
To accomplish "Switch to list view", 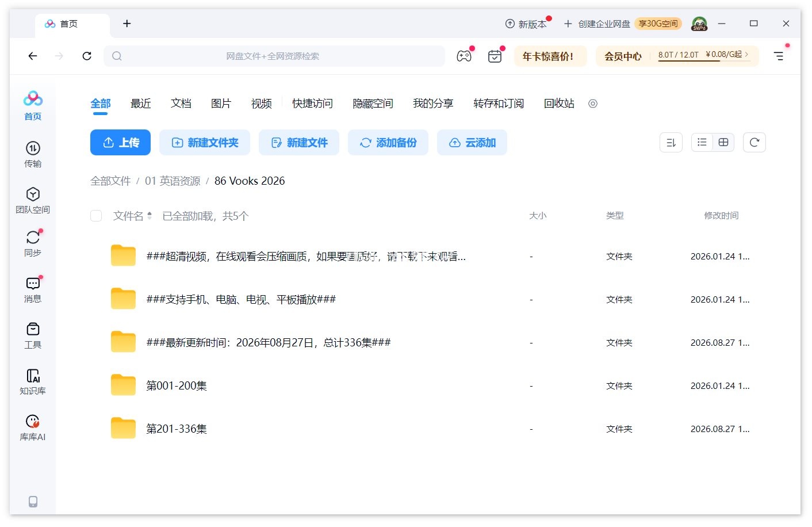I will click(702, 142).
